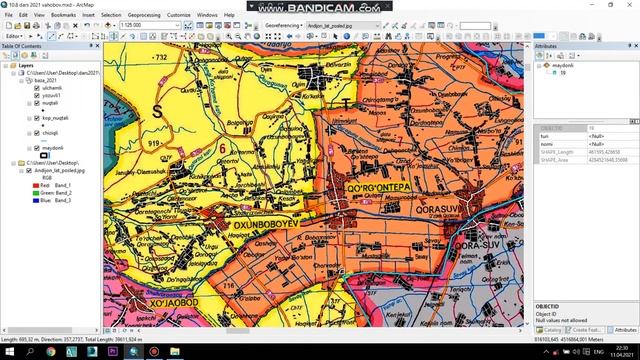Print the map using printer icon
640x360 pixels.
click(x=36, y=25)
